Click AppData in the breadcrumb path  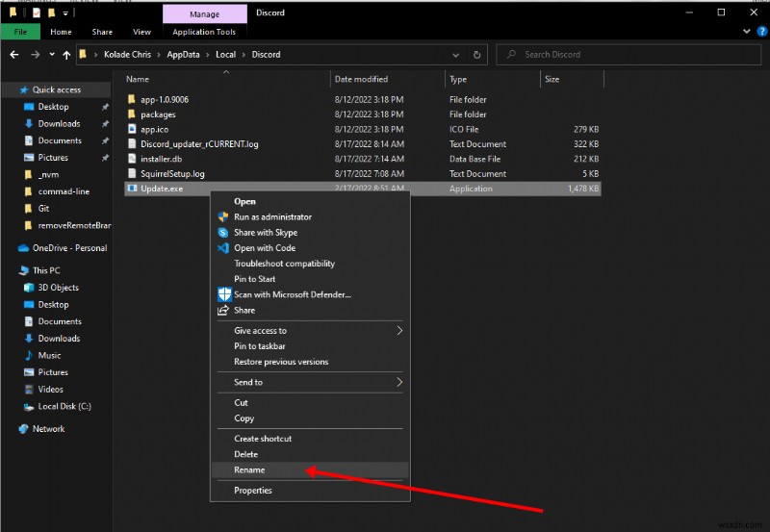click(x=183, y=55)
